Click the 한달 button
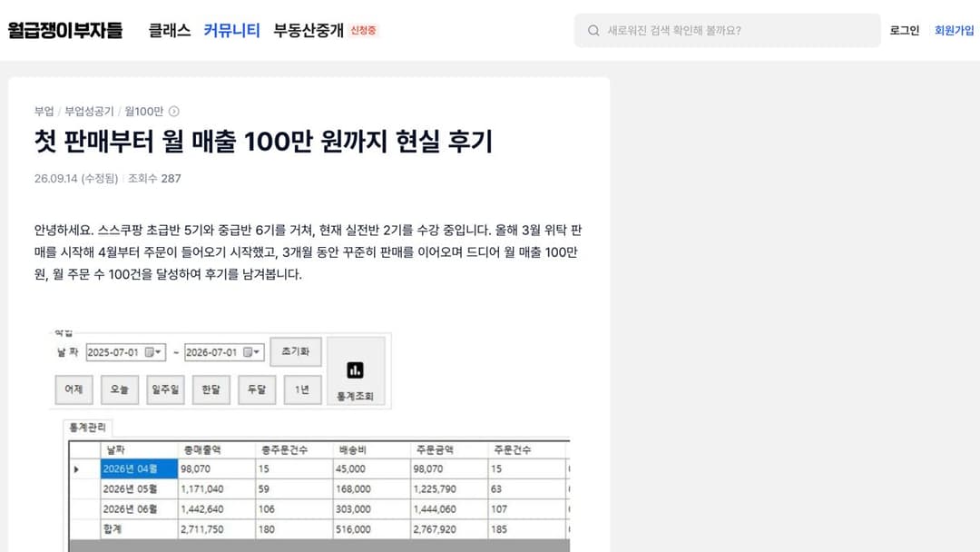Viewport: 980px width, 552px height. pos(211,389)
